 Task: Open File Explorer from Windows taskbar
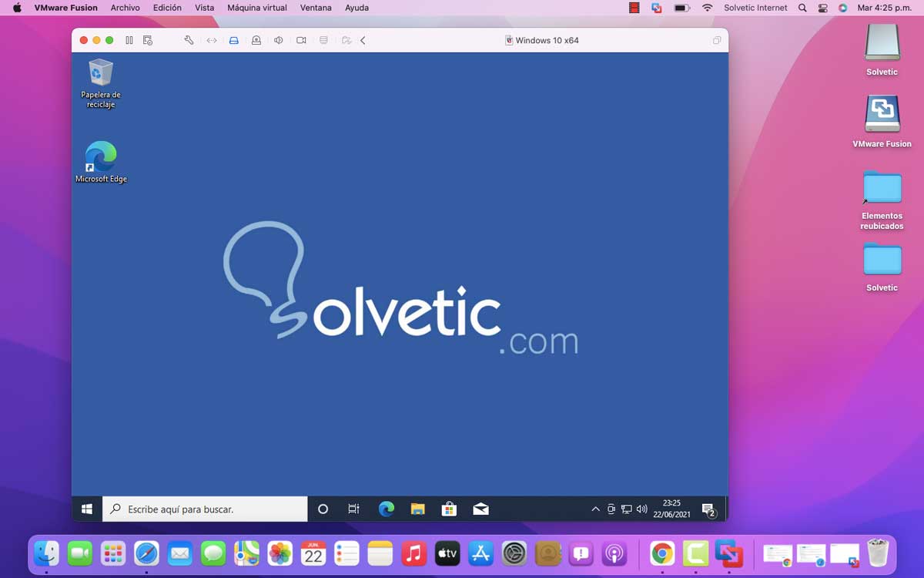[x=418, y=509]
